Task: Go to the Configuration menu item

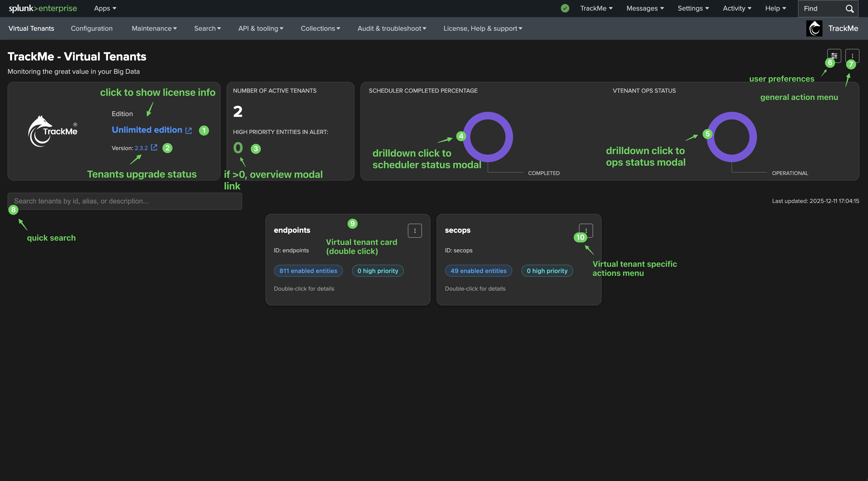Action: [91, 28]
